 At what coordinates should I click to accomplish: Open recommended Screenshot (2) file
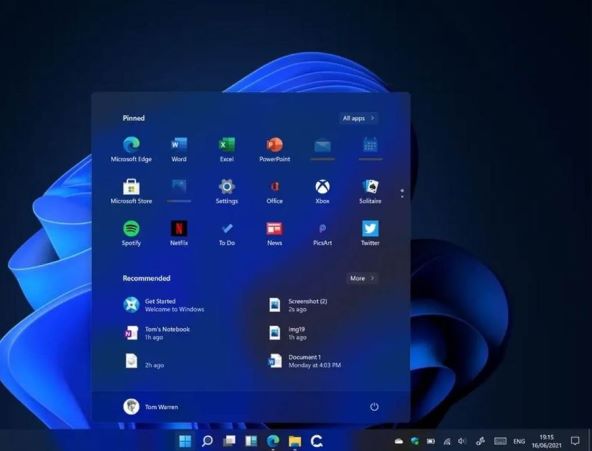[x=298, y=305]
